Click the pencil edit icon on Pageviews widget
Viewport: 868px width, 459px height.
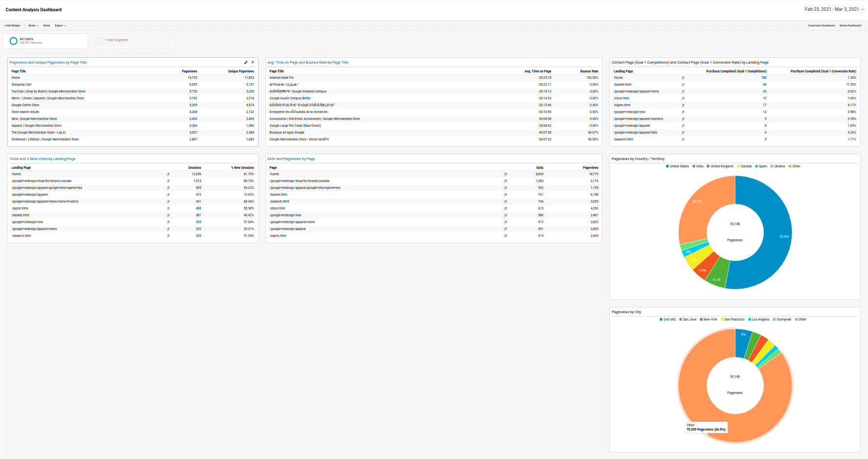(x=245, y=62)
